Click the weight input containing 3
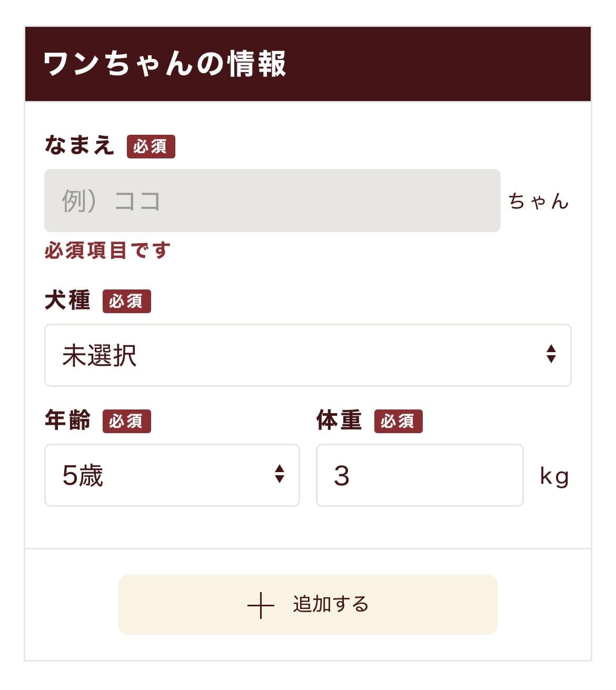616x690 pixels. pyautogui.click(x=419, y=475)
